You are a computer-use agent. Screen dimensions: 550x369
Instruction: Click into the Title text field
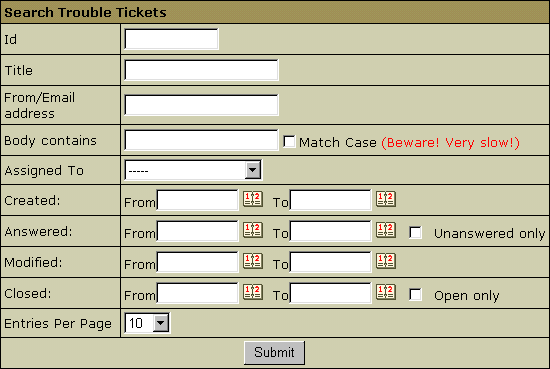201,70
